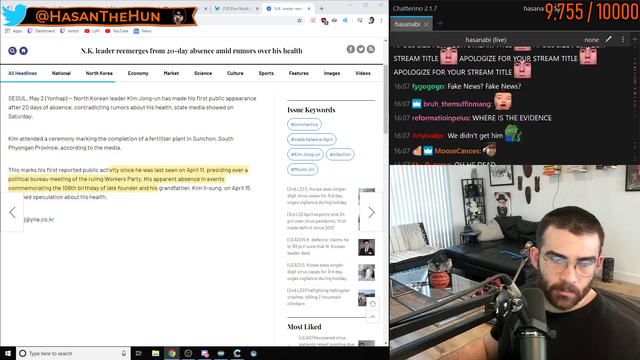640x360 pixels.
Task: Open the Chrome three-dot menu
Action: (381, 20)
